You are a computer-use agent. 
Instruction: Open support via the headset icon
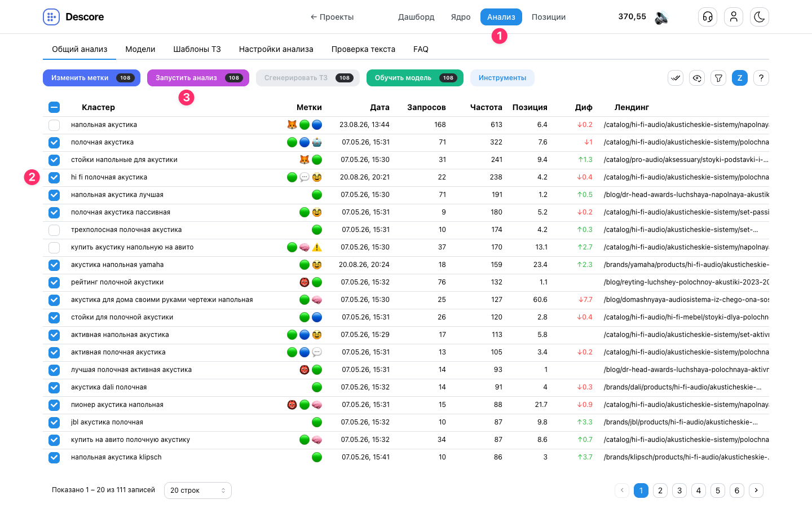708,17
